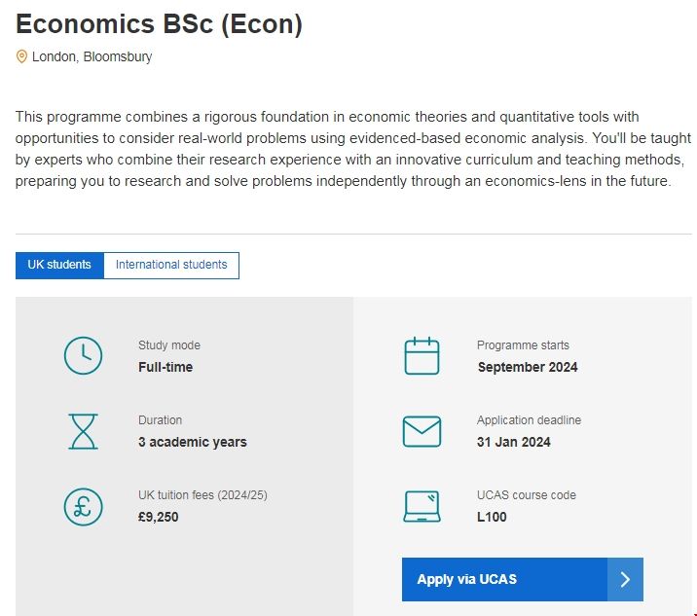Viewport: 697px width, 616px height.
Task: Click the L100 UCAS course code
Action: [492, 517]
